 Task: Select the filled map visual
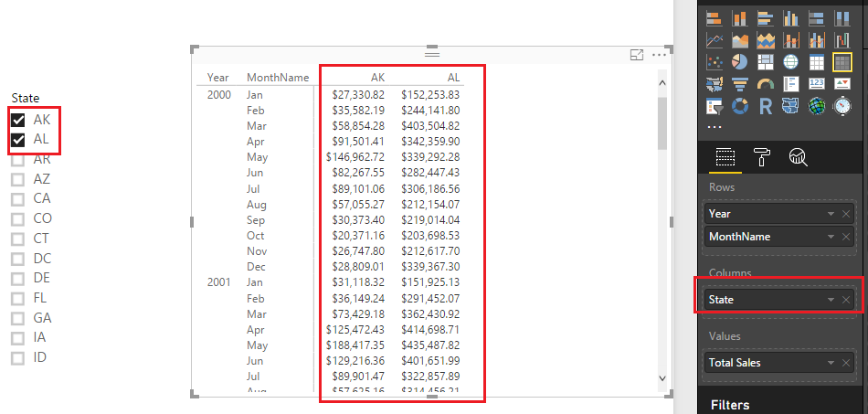coord(714,83)
